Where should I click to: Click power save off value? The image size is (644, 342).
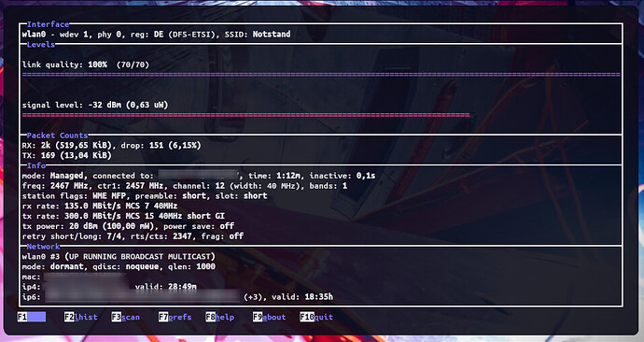coord(227,226)
